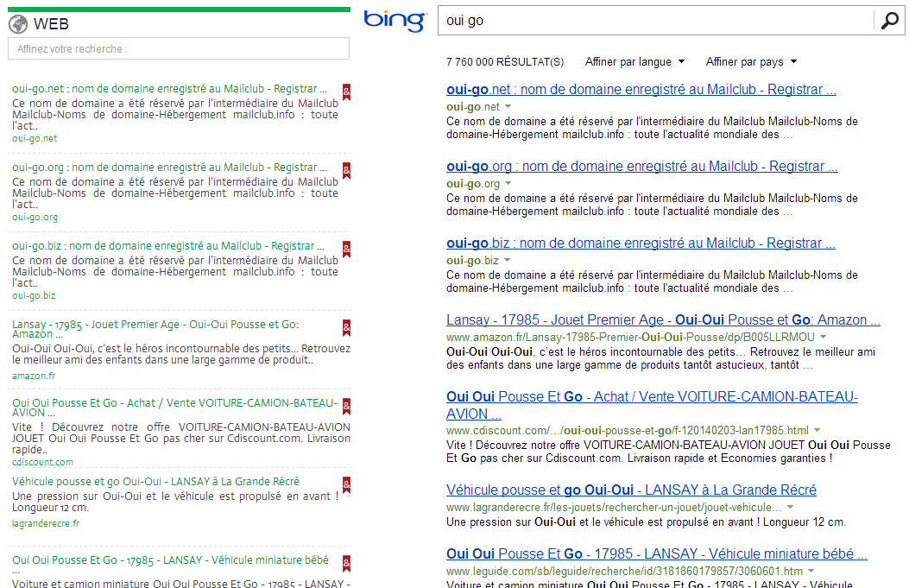Click the www.amazon.fr/Lansay-17985 URL text
The image size is (909, 588).
click(x=630, y=338)
